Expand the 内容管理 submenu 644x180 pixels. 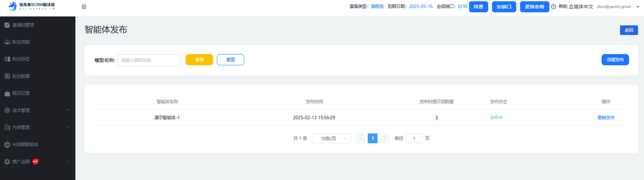coord(68,127)
